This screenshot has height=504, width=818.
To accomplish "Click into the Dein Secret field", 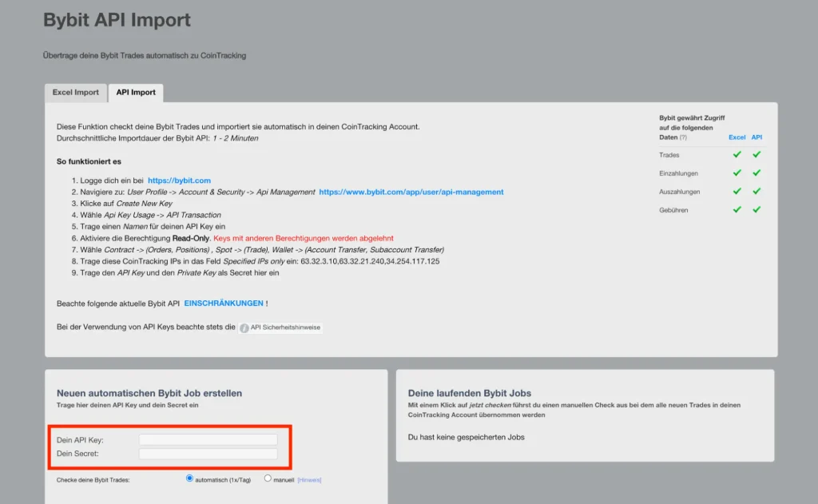I will pyautogui.click(x=208, y=454).
